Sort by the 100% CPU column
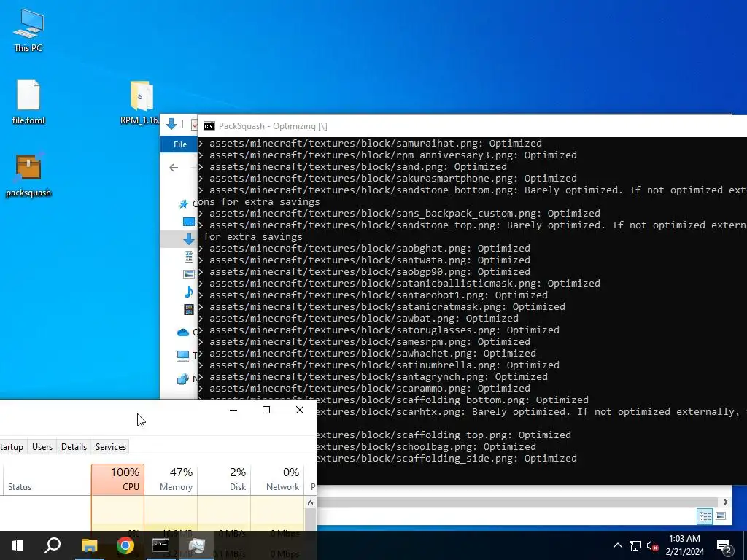This screenshot has width=747, height=560. [x=117, y=480]
